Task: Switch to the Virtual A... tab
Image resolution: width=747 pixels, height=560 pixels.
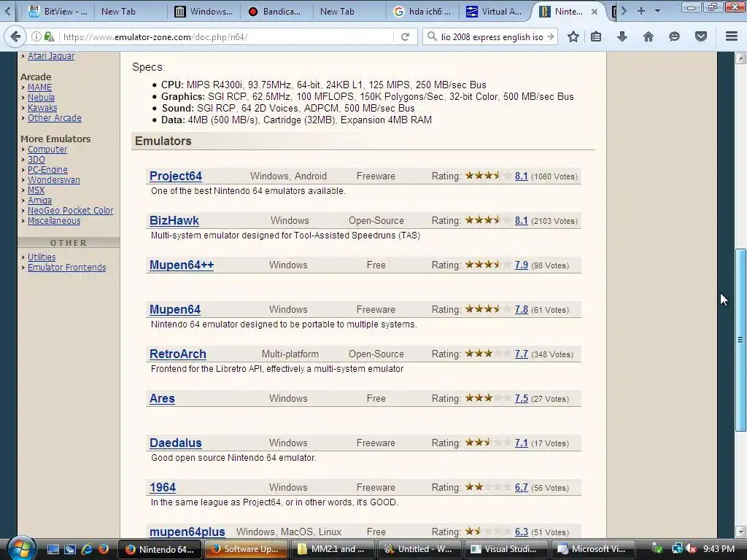Action: pos(495,12)
